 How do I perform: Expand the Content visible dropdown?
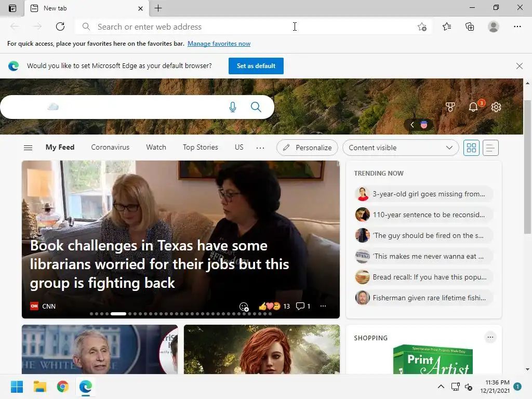point(401,148)
